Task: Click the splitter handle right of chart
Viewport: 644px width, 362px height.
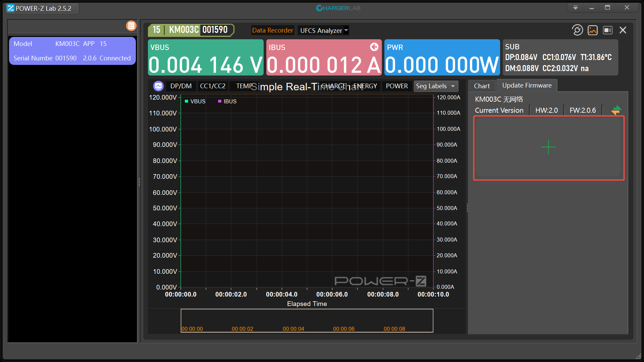Action: 467,208
